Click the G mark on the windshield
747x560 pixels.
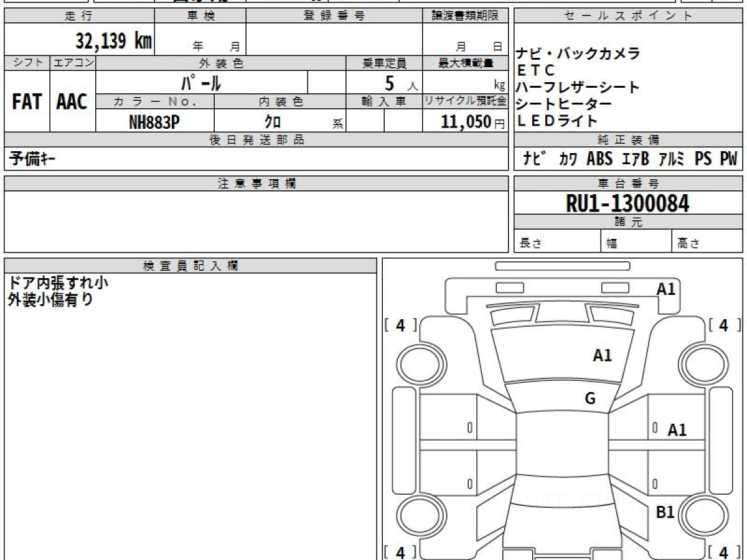pyautogui.click(x=590, y=399)
